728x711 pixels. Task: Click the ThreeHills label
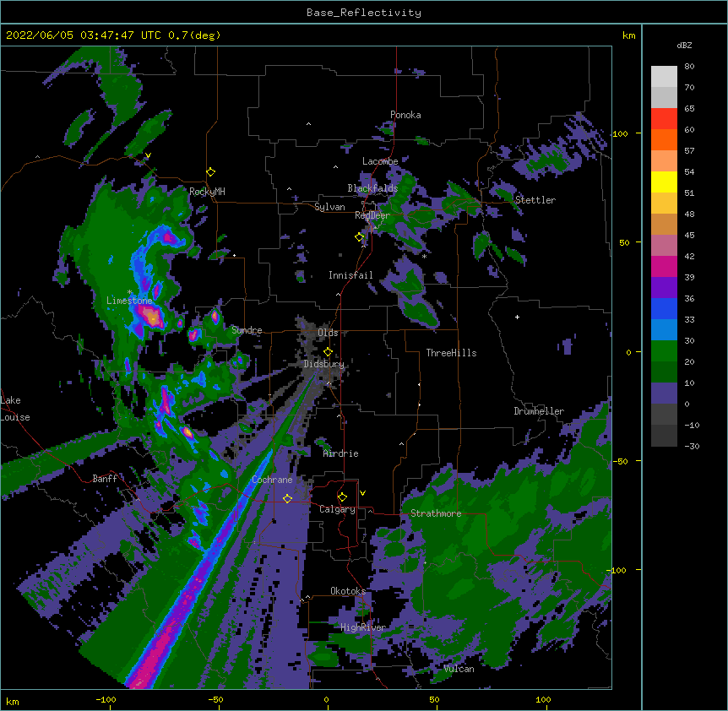click(451, 353)
